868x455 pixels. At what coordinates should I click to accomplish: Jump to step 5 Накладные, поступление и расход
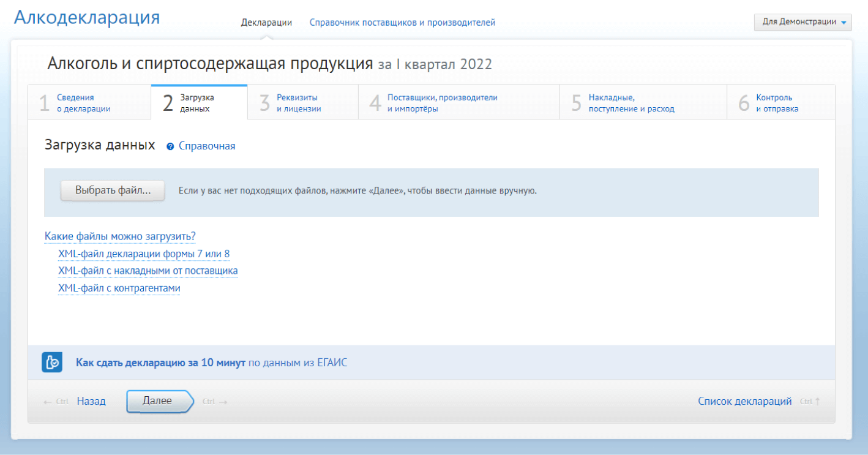tap(630, 103)
